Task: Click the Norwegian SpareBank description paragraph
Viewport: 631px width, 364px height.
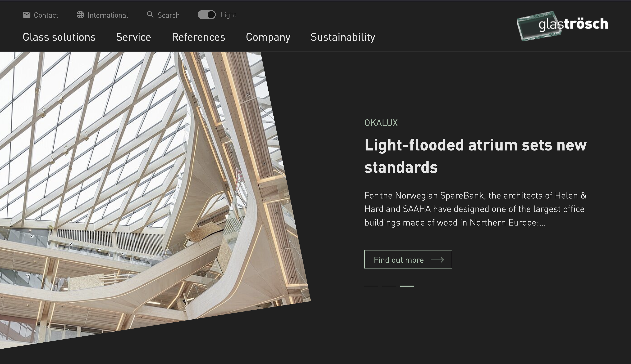Action: (475, 209)
